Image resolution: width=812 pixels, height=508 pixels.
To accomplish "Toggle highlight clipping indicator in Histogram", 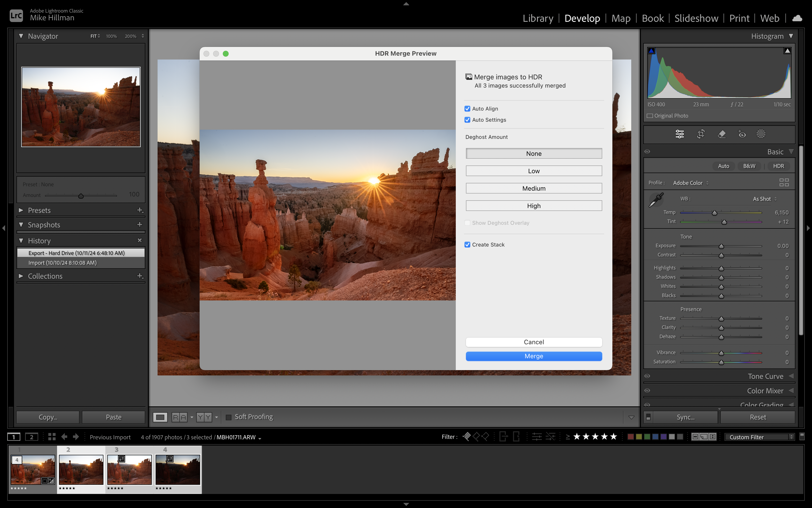I will tap(787, 51).
